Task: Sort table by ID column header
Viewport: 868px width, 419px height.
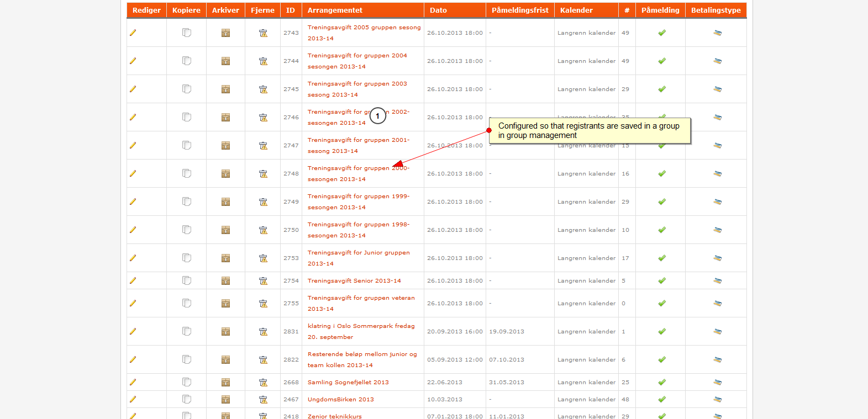Action: pyautogui.click(x=291, y=10)
